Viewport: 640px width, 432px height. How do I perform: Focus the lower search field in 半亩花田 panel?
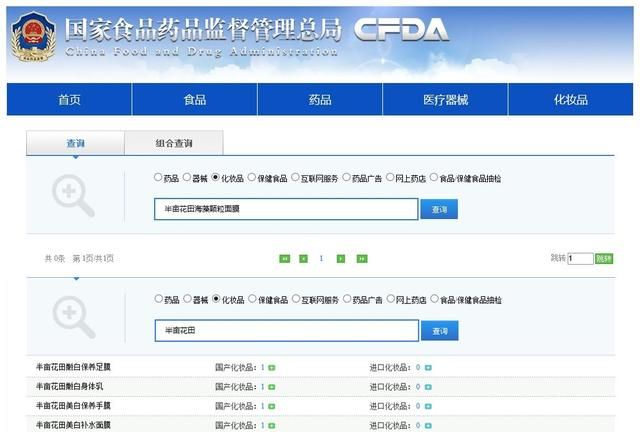click(x=287, y=330)
